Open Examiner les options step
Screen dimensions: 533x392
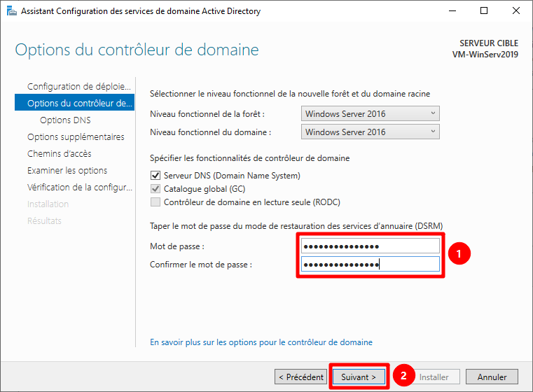(67, 171)
